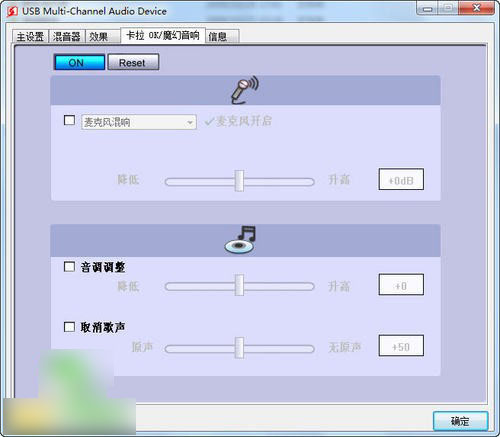This screenshot has width=500, height=437.
Task: Click the red app icon in the title bar
Action: click(x=12, y=11)
